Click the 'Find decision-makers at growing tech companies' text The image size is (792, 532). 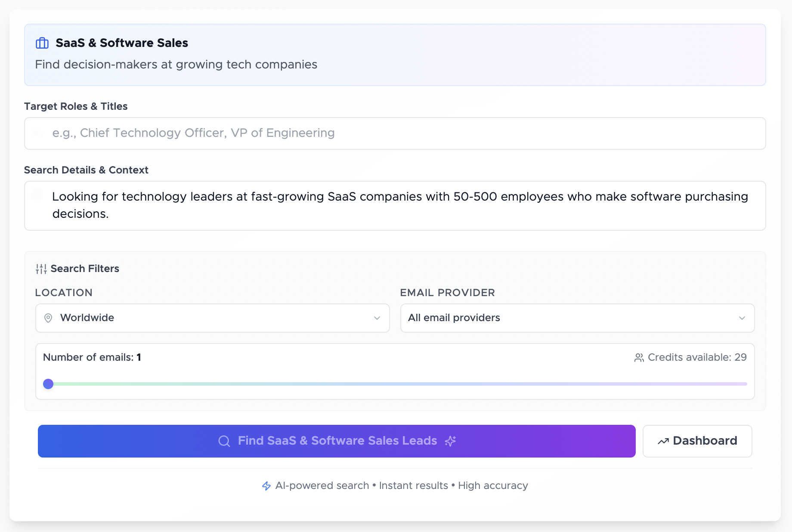click(176, 65)
